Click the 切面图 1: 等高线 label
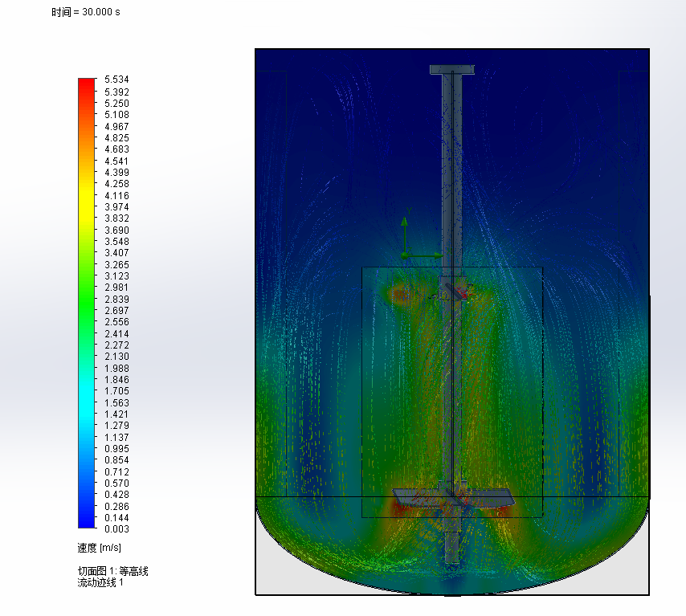The image size is (686, 616). click(x=112, y=571)
